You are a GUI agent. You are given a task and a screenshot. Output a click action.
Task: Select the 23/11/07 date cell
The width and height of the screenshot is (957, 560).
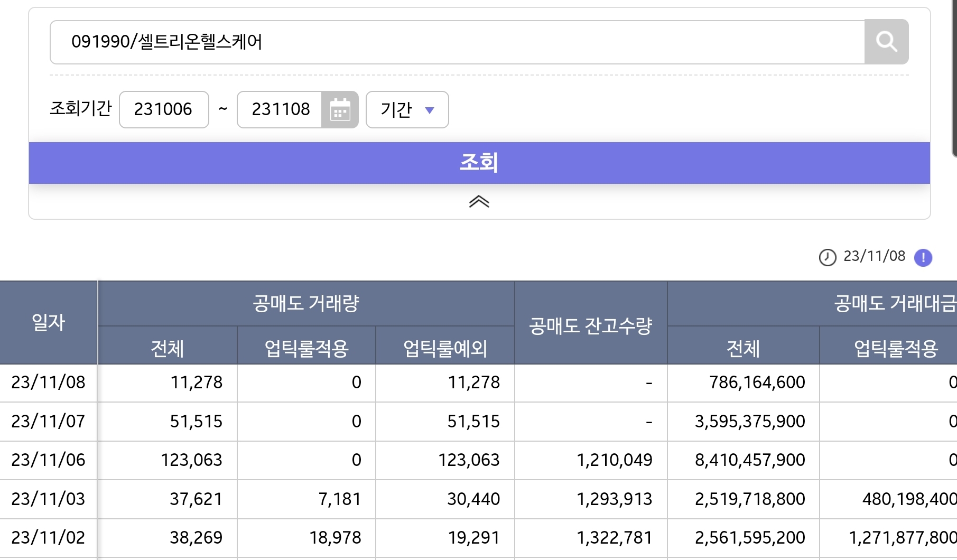48,422
